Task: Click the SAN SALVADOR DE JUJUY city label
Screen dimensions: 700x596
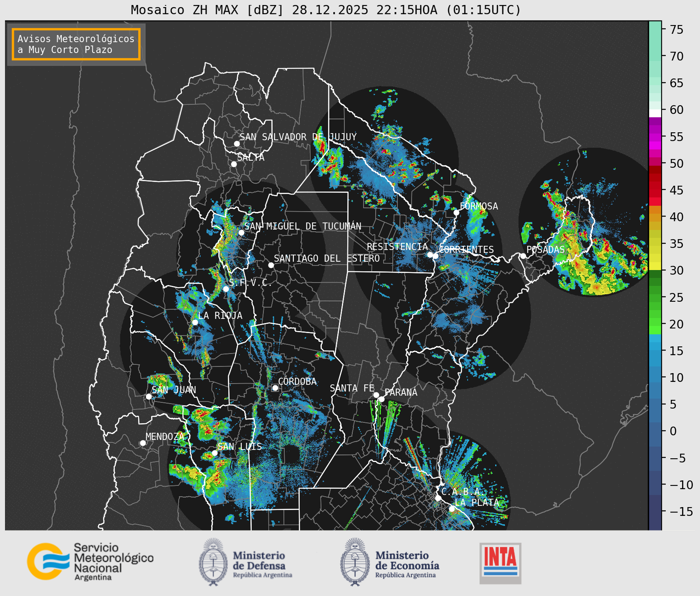Action: tap(298, 137)
